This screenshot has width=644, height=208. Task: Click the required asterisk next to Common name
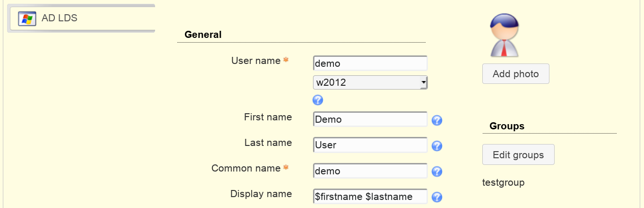[x=286, y=168]
